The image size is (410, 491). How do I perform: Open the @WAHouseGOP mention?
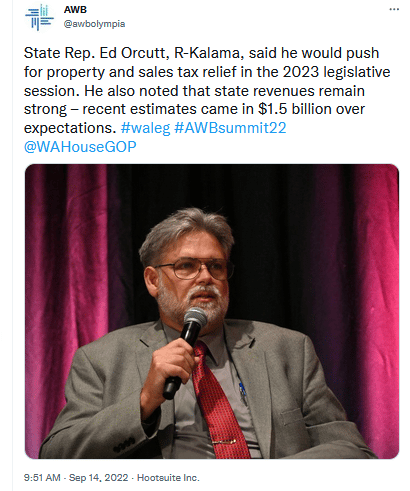[x=80, y=147]
